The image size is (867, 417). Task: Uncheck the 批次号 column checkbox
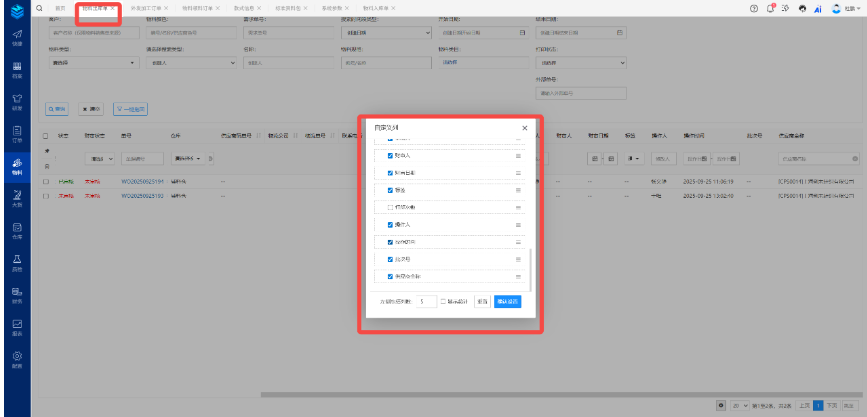pos(390,258)
